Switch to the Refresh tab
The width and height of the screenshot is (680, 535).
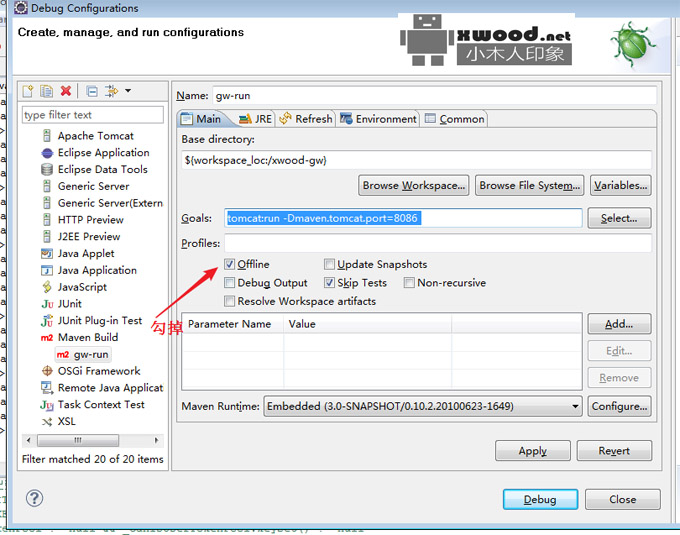306,119
